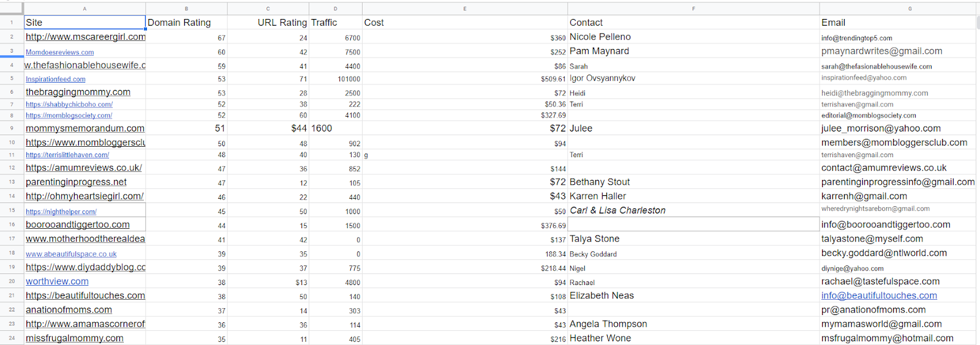The width and height of the screenshot is (980, 345).
Task: Click the select-all corner box
Action: point(12,9)
